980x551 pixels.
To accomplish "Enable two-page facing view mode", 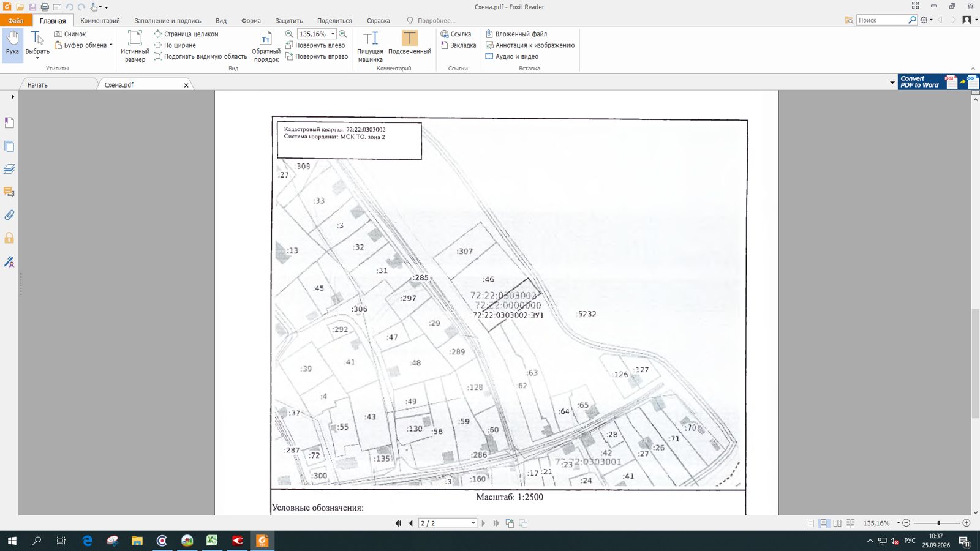I will pyautogui.click(x=837, y=523).
